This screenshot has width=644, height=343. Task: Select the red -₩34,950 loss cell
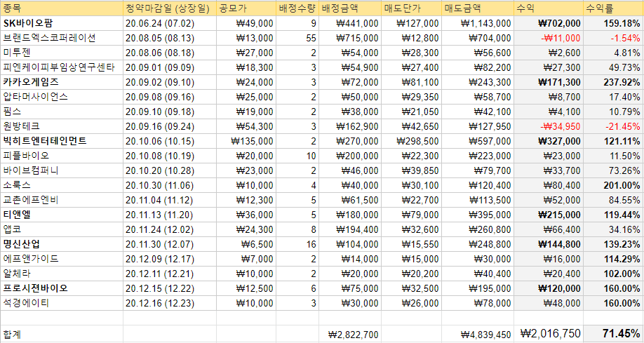click(x=549, y=126)
